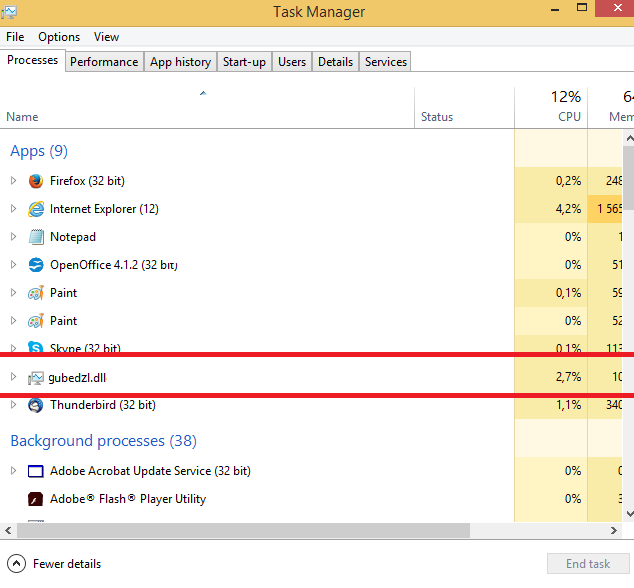
Task: Switch to the Performance tab
Action: [x=104, y=61]
